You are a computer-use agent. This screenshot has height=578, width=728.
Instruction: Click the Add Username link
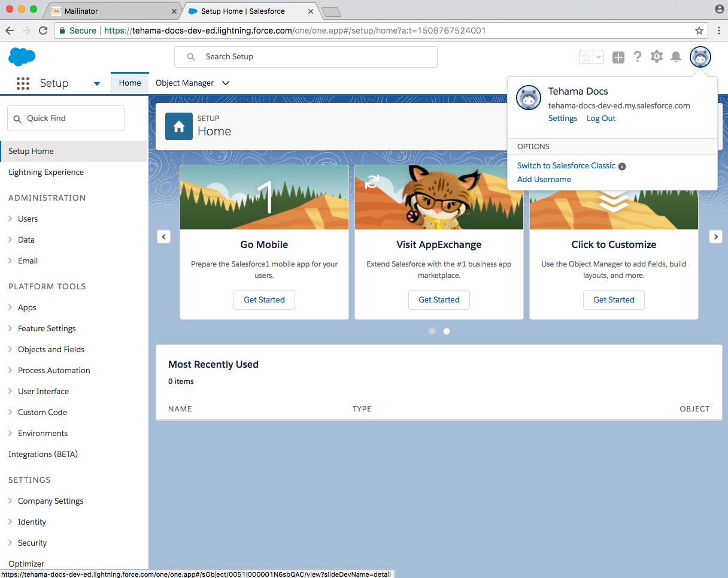click(544, 180)
